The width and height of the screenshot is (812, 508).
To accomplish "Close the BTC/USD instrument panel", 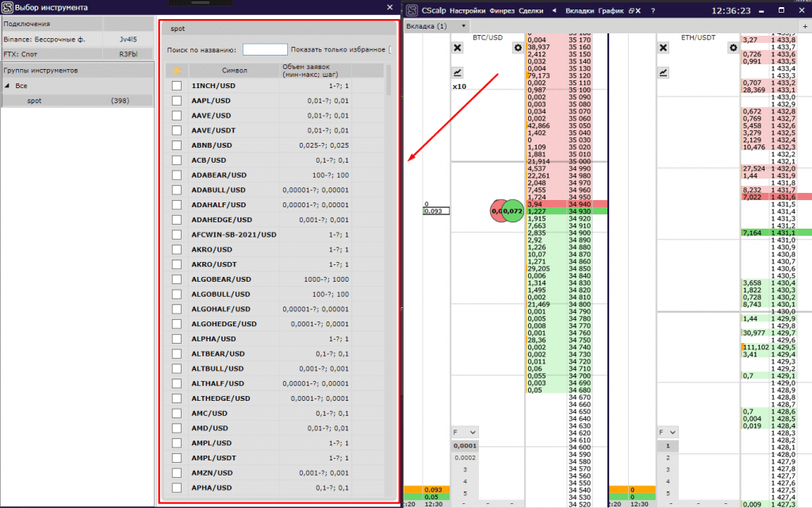I will pyautogui.click(x=458, y=48).
